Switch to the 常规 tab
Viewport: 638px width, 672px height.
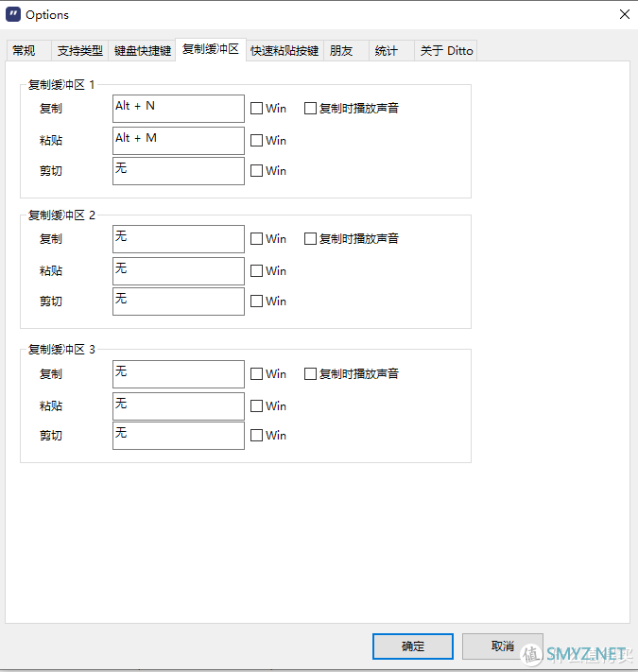pyautogui.click(x=28, y=51)
